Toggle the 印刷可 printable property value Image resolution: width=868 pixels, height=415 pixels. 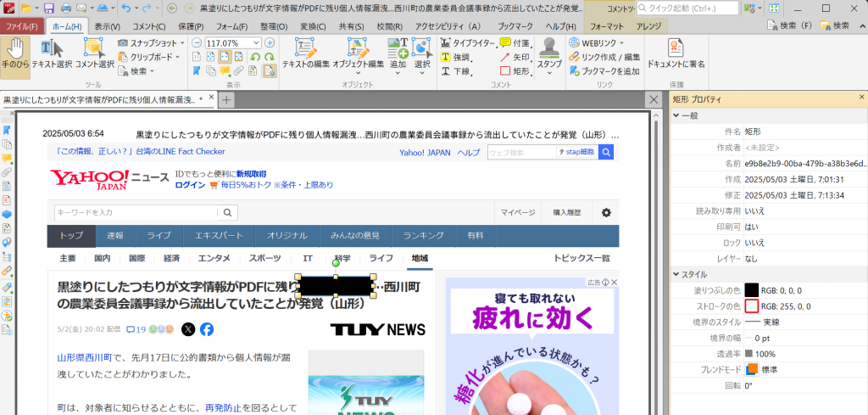point(751,227)
